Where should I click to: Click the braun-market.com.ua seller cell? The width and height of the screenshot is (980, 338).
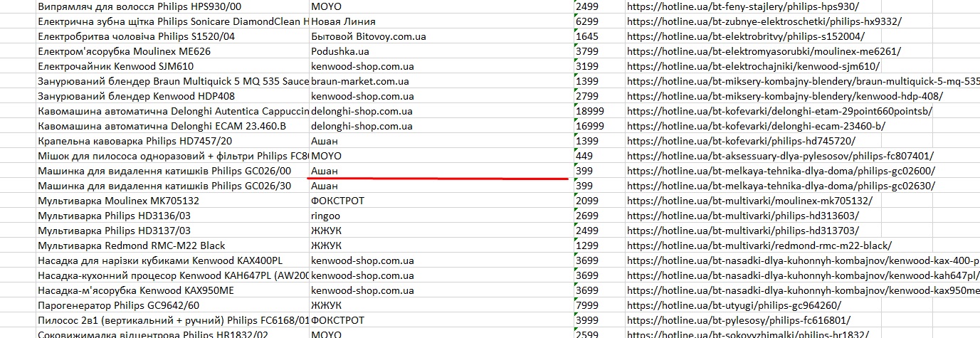coord(441,81)
